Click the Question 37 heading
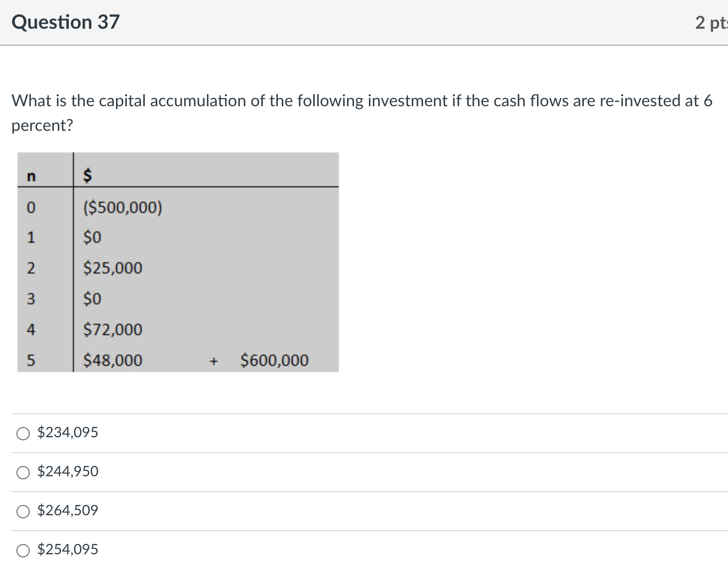 (65, 22)
